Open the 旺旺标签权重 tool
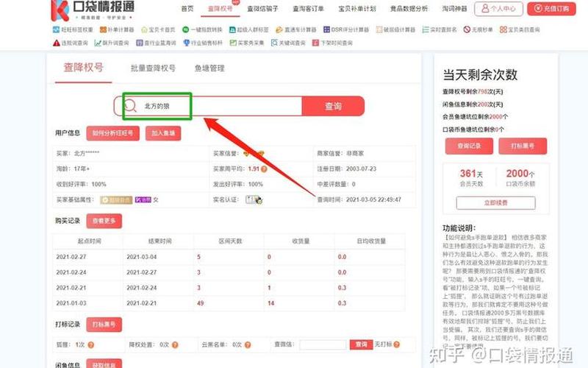This screenshot has width=588, height=368. coord(73,29)
